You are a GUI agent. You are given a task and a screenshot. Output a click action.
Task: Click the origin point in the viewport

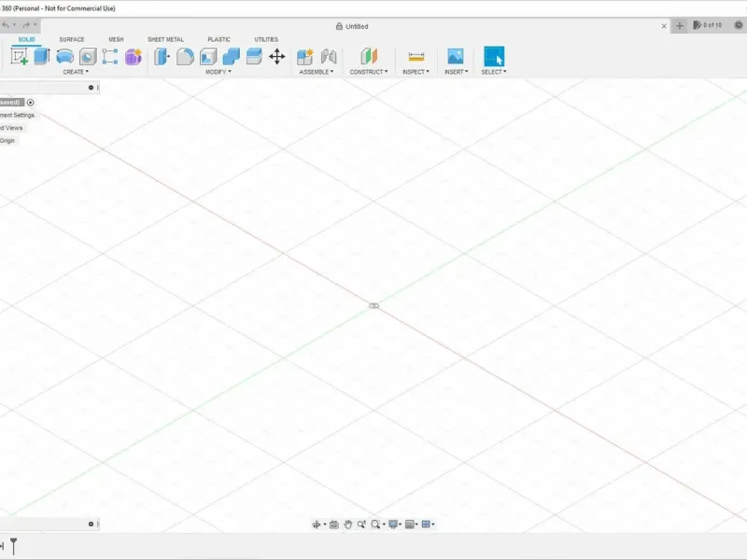pos(374,306)
